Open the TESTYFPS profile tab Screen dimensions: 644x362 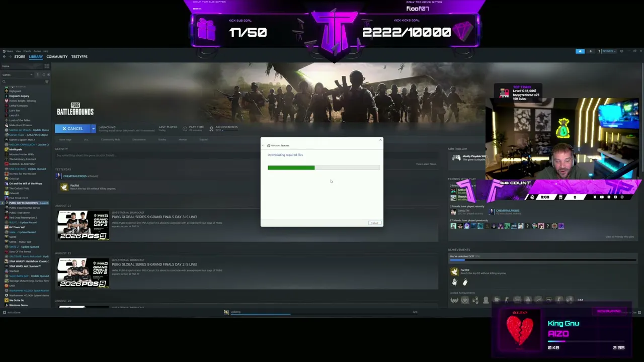[x=79, y=57]
